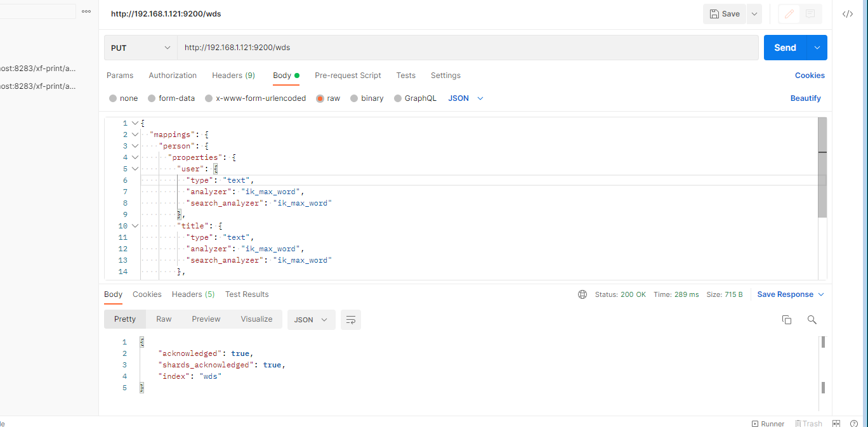This screenshot has width=868, height=427.
Task: Collapse the "properties" fold at line 4
Action: tap(135, 157)
